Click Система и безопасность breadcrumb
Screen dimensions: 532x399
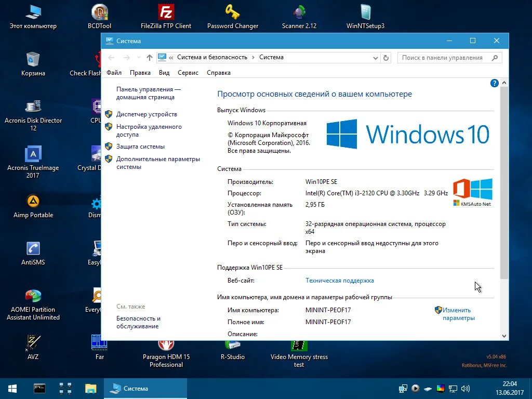click(212, 57)
